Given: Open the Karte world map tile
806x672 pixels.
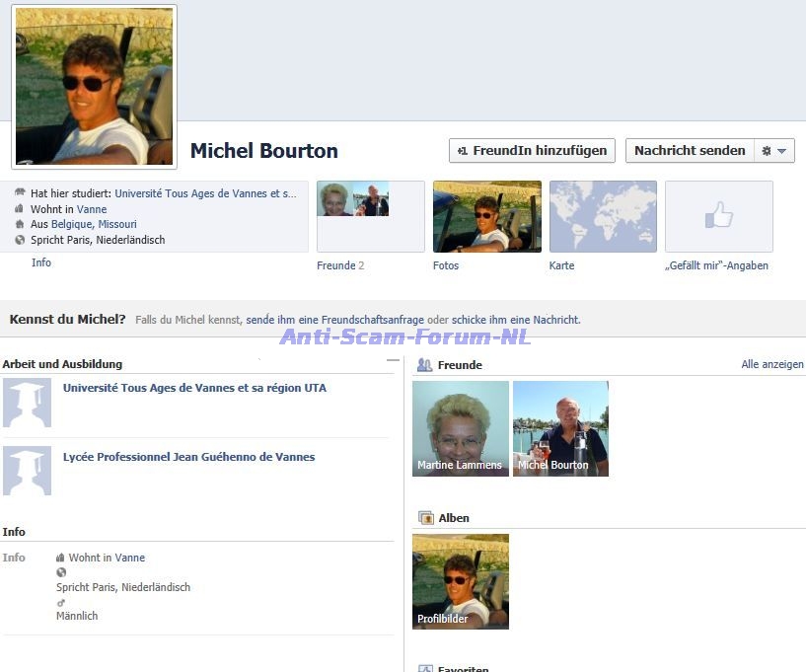Looking at the screenshot, I should 603,216.
